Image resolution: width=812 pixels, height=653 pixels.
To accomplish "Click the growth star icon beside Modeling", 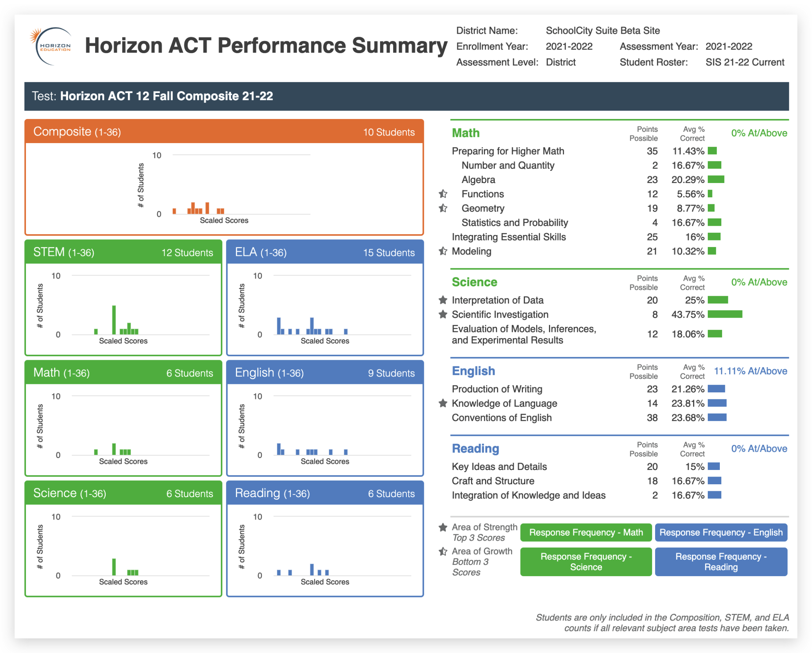I will click(x=443, y=251).
